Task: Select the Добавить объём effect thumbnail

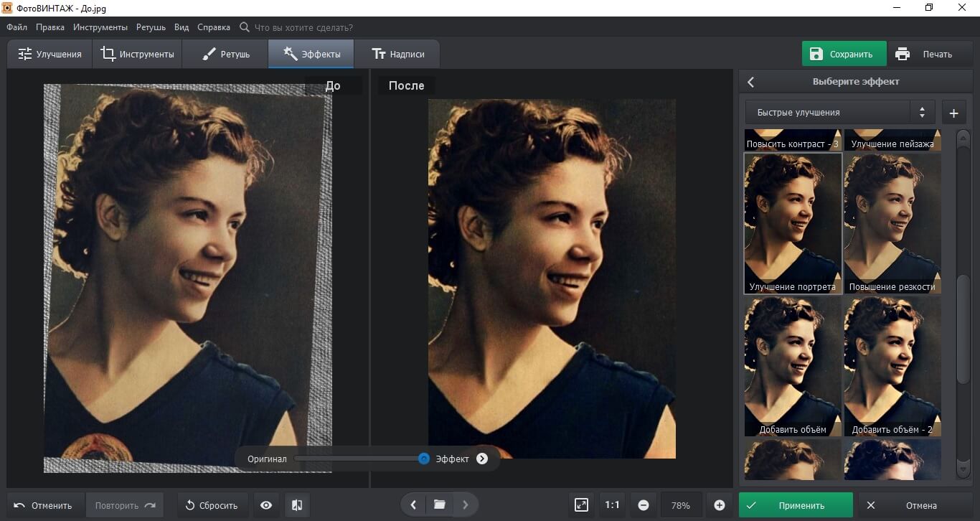Action: pyautogui.click(x=793, y=366)
